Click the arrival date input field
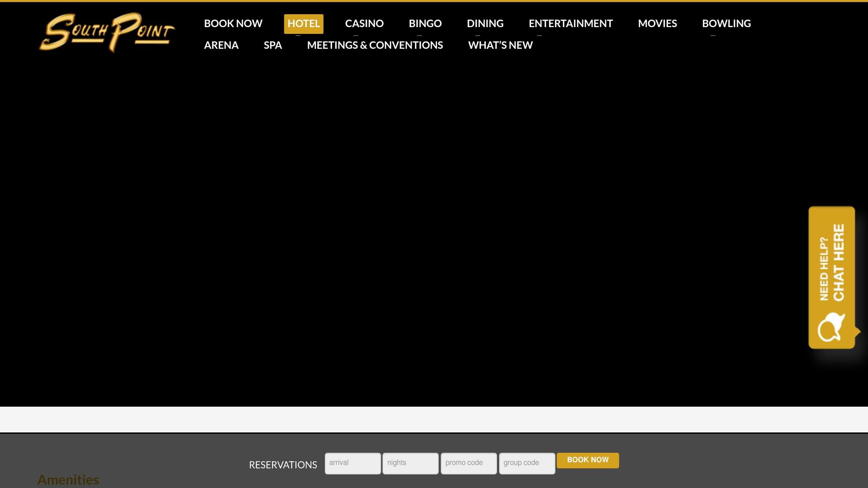The image size is (868, 488). [x=353, y=463]
